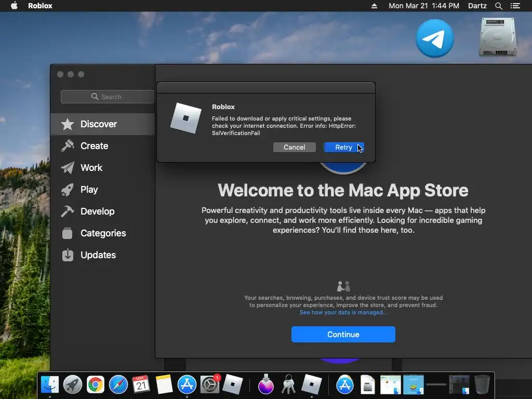Click the rocket icon beside Play

pos(68,189)
